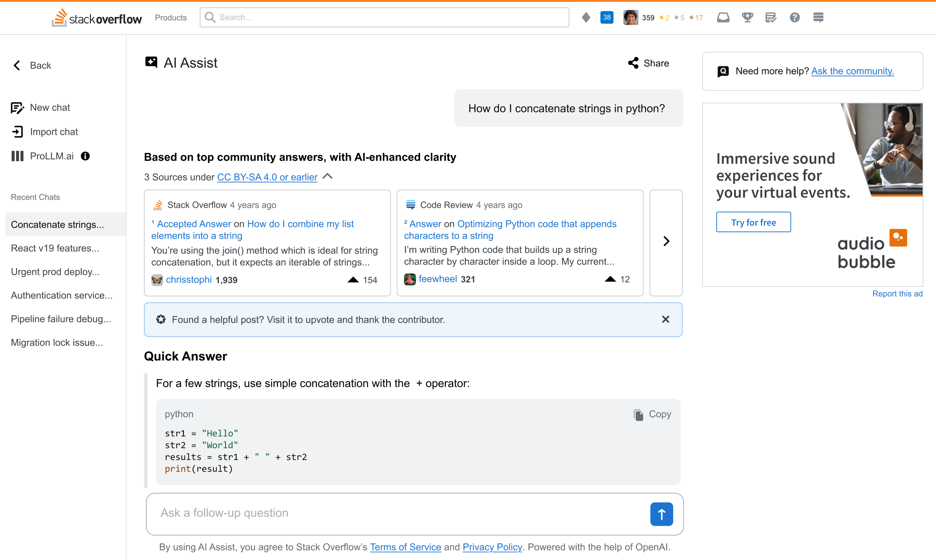936x560 pixels.
Task: Open the Terms of Service link
Action: [x=405, y=547]
